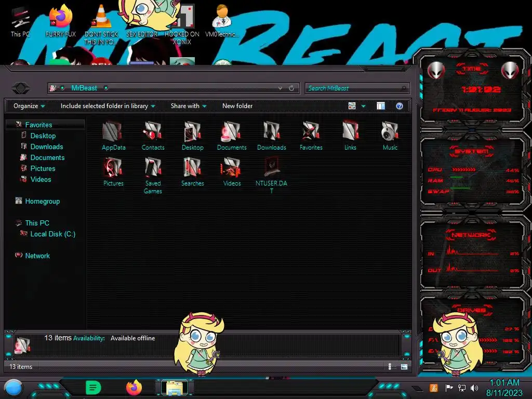Click the Action Center flag tray icon
Screen dimensions: 532x399
449,388
